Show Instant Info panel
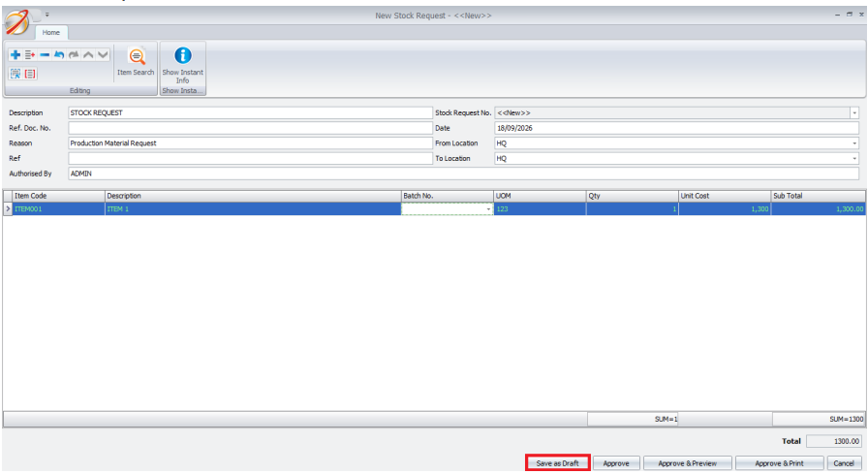The image size is (868, 474). (x=183, y=65)
